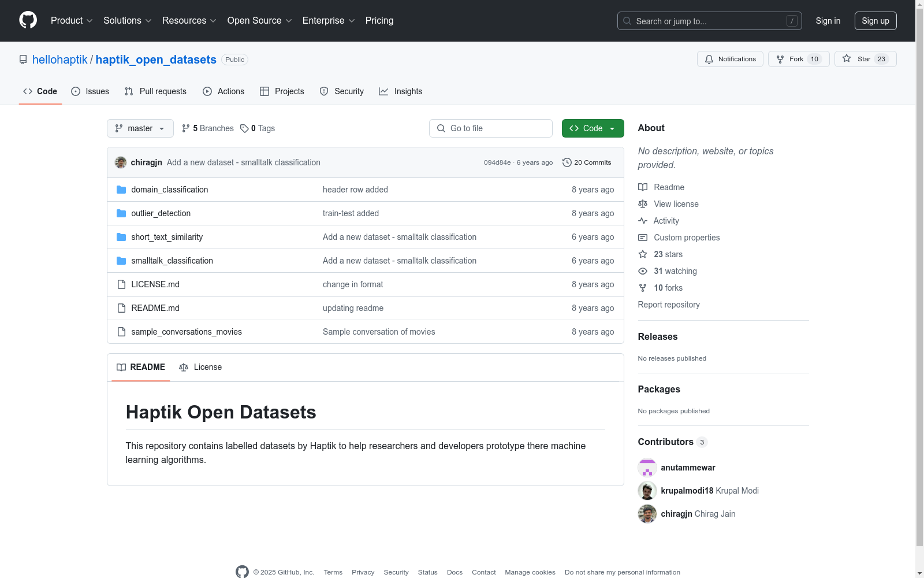Click the commit history clock icon
Viewport: 924px width, 578px height.
tap(567, 162)
